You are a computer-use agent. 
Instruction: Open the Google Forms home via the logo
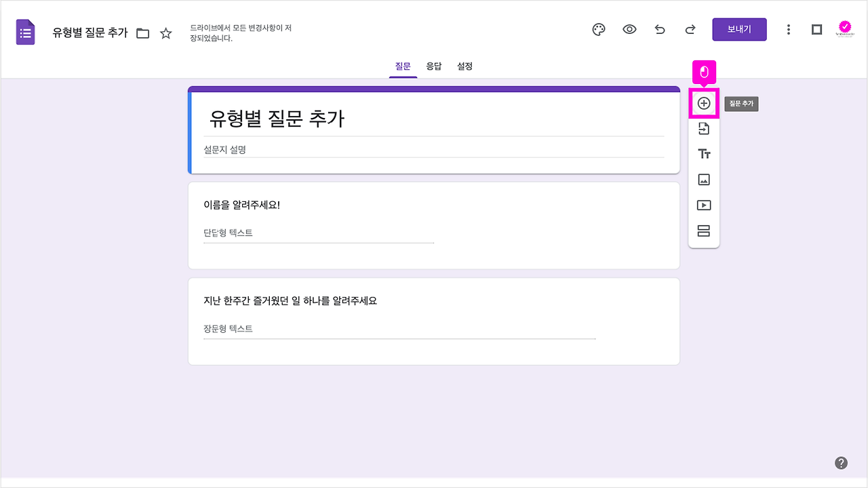coord(24,31)
